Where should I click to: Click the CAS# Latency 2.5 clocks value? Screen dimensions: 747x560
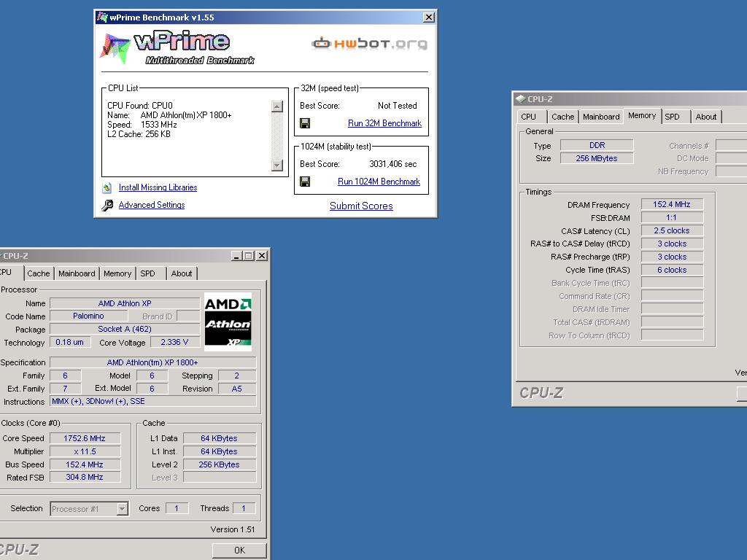(x=672, y=230)
